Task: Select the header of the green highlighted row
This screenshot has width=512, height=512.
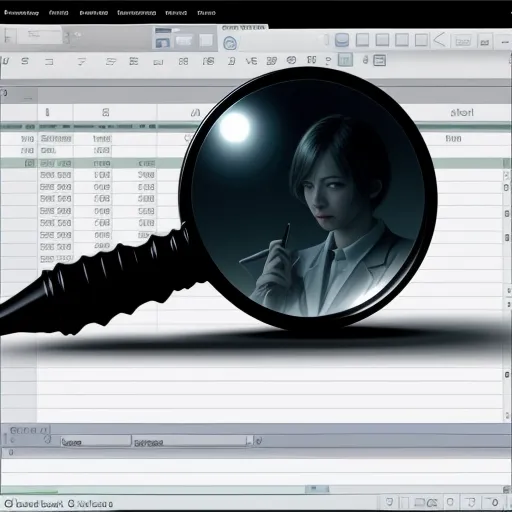Action: click(x=19, y=163)
